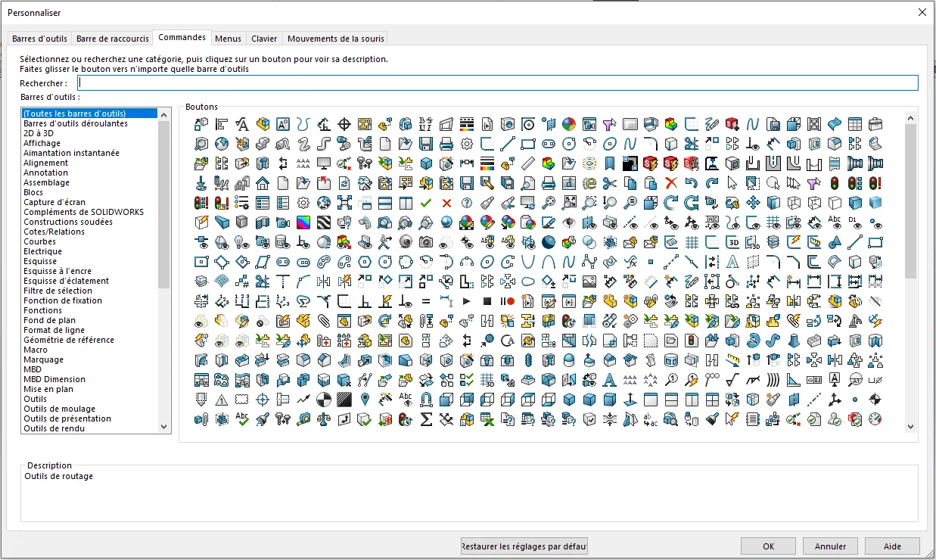Click the blue question mark Help icon

(467, 203)
